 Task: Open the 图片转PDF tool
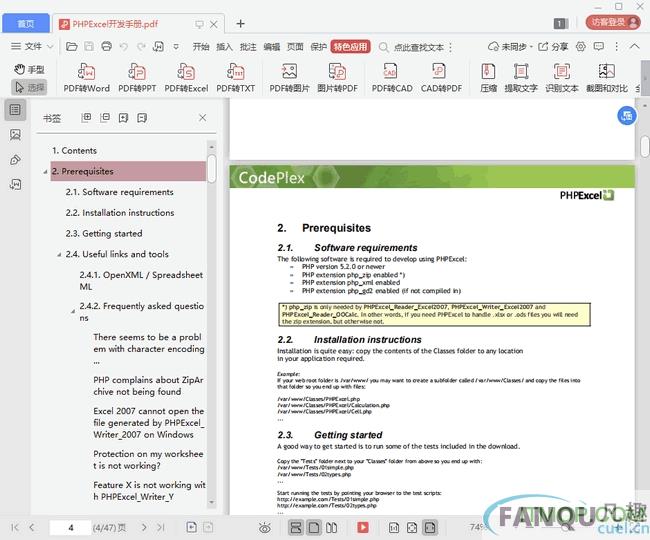(x=337, y=77)
